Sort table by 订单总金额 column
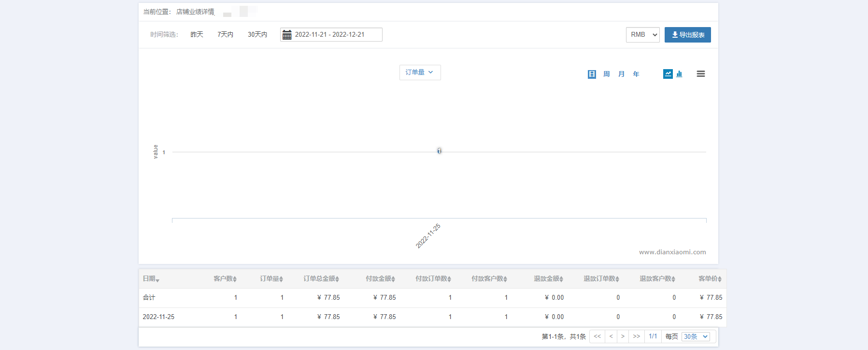The height and width of the screenshot is (350, 868). pyautogui.click(x=321, y=279)
